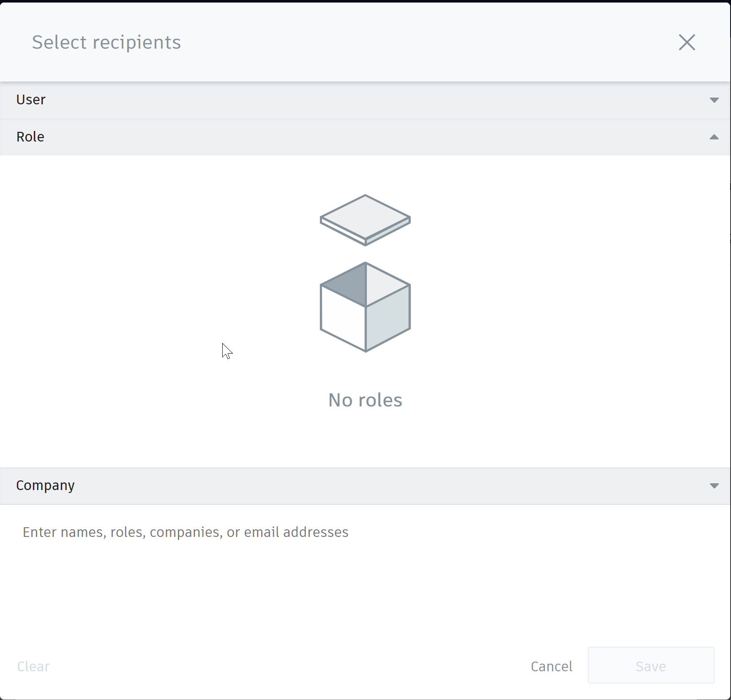The image size is (731, 700).
Task: Click the down chevron on the User row
Action: (x=714, y=100)
